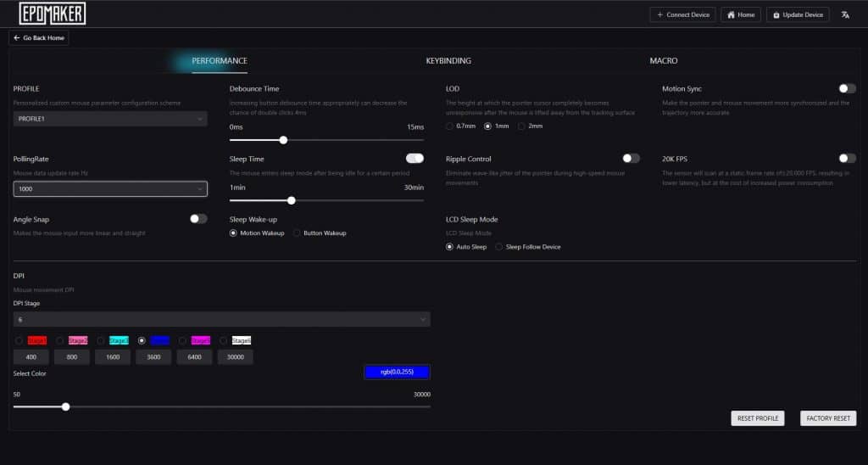Screen dimensions: 868x465
Task: Select the pink Stage2 DPI radio
Action: click(60, 340)
